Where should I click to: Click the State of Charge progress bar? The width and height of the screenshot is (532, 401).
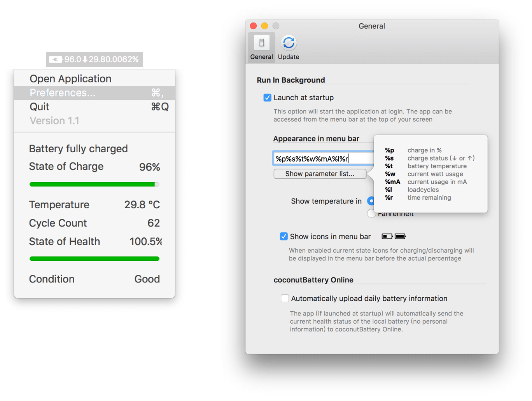[x=94, y=184]
